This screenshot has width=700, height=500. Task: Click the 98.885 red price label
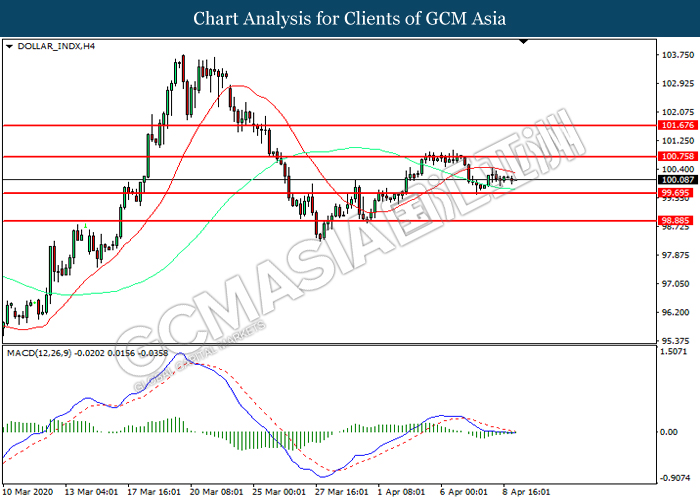676,221
